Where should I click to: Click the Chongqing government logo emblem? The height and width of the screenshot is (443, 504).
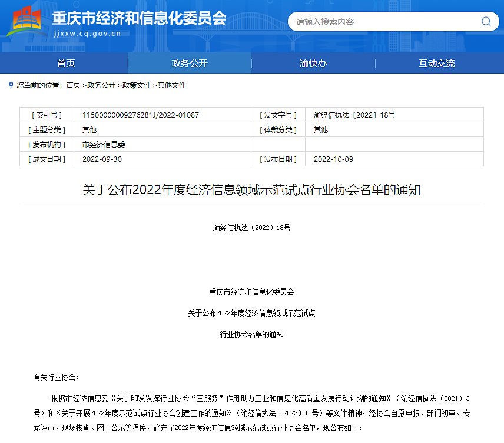(x=26, y=21)
